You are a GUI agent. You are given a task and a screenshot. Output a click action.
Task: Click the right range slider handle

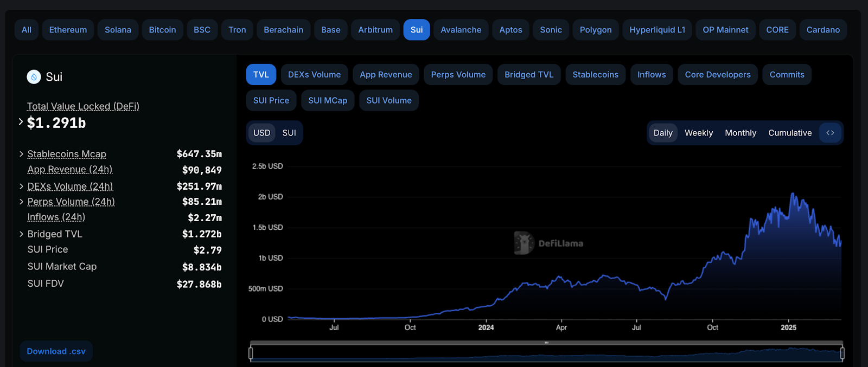[x=842, y=353]
